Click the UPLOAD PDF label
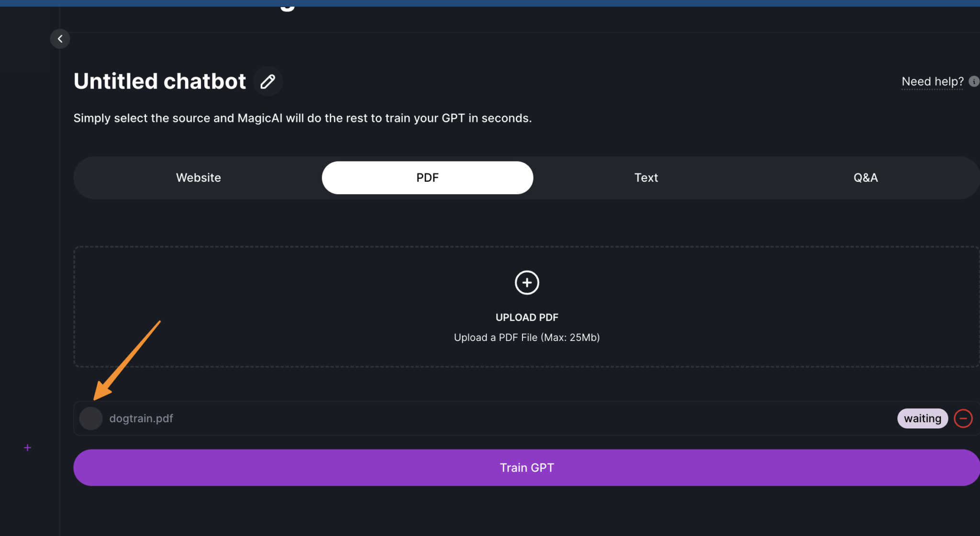This screenshot has height=536, width=980. (527, 317)
